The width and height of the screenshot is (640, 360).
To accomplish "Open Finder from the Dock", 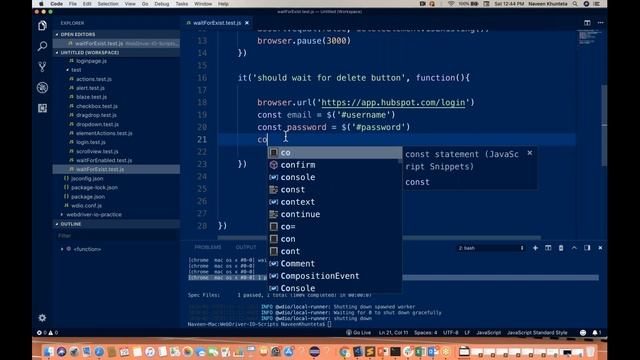I will click(49, 351).
